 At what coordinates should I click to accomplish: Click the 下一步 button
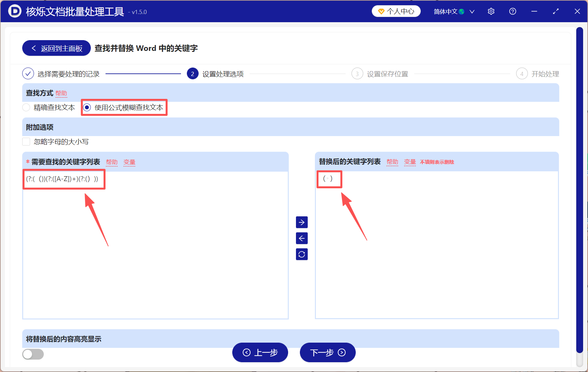(327, 353)
